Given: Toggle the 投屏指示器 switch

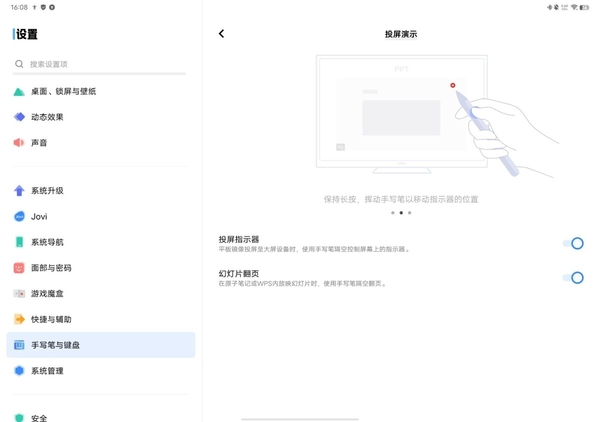Looking at the screenshot, I should click(573, 243).
